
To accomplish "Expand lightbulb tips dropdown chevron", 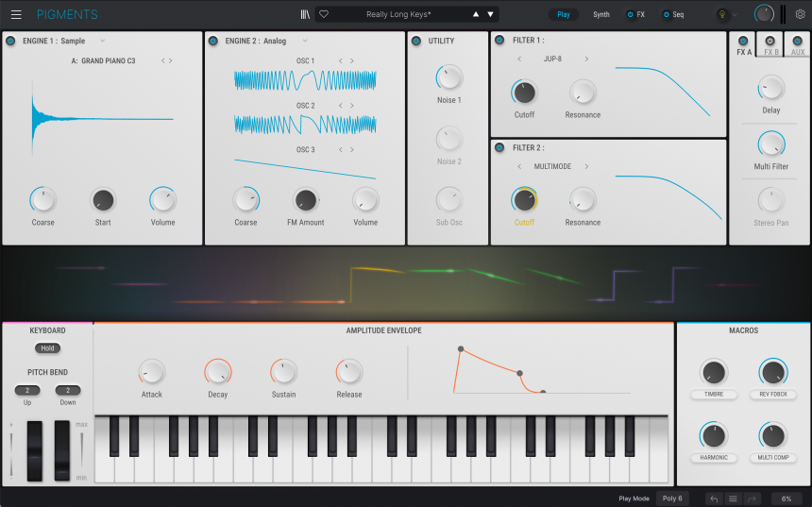I will [735, 14].
